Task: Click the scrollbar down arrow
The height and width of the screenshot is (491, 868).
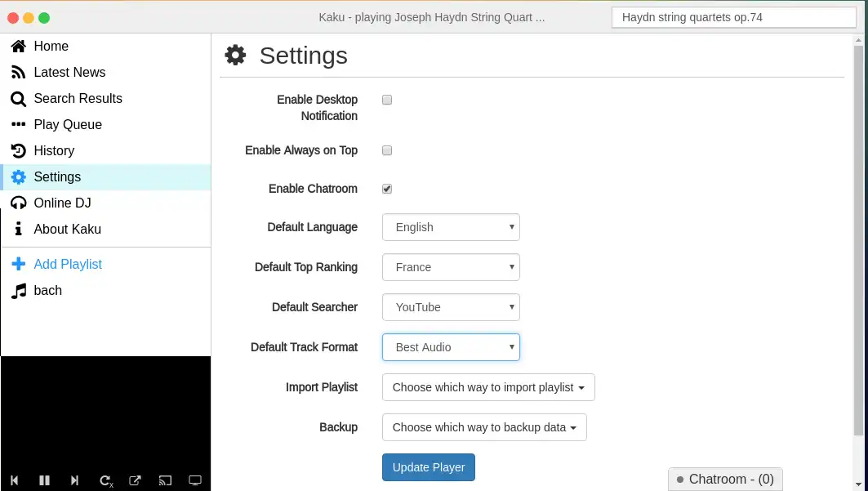Action: pos(858,485)
